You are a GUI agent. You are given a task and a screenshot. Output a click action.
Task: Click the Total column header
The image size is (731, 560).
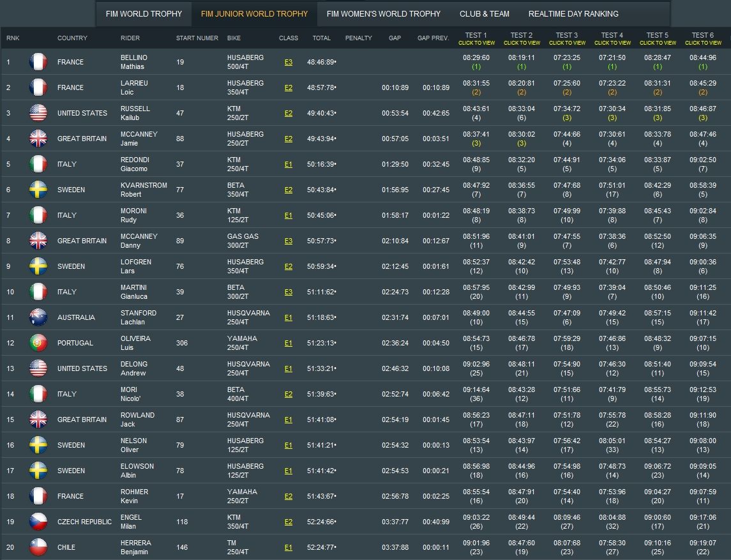point(322,38)
